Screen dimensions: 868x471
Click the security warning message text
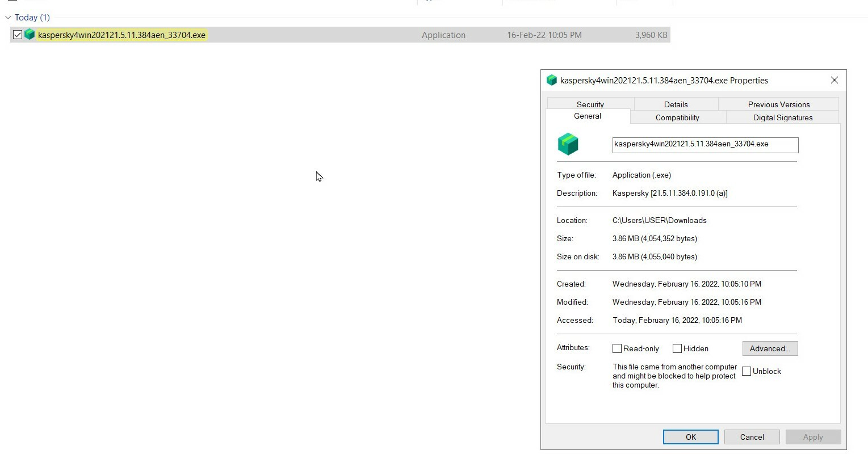click(x=674, y=376)
